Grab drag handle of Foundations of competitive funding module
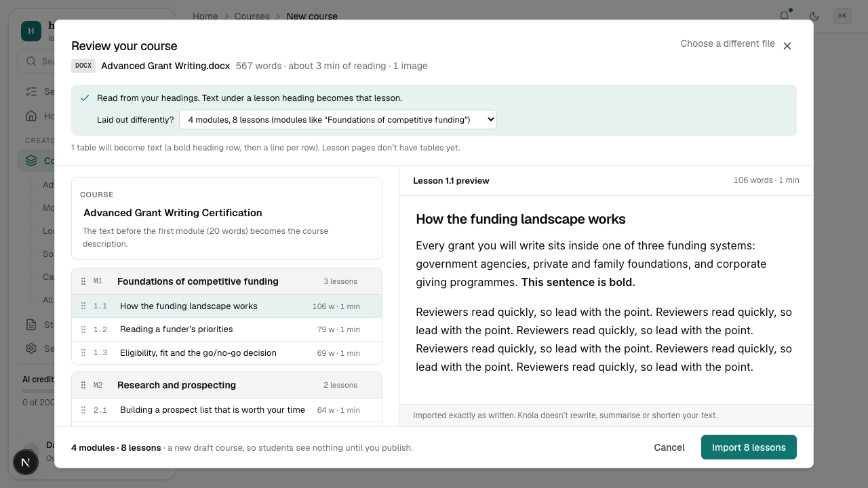The height and width of the screenshot is (488, 868). click(83, 281)
